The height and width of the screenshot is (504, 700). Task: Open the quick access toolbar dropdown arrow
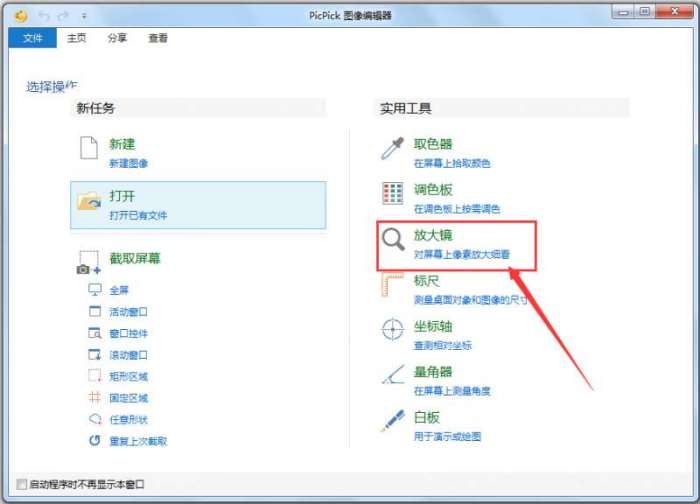tap(84, 17)
